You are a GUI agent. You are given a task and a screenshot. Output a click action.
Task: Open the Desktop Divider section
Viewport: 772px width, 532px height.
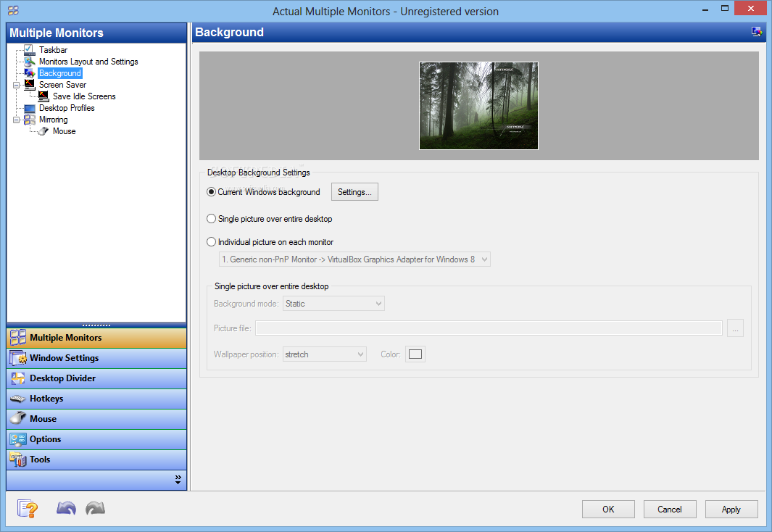pos(96,378)
